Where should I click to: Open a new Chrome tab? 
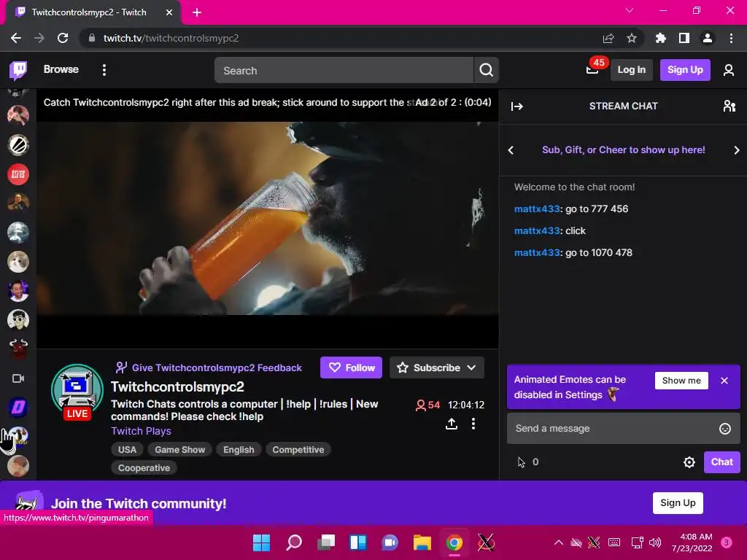197,12
